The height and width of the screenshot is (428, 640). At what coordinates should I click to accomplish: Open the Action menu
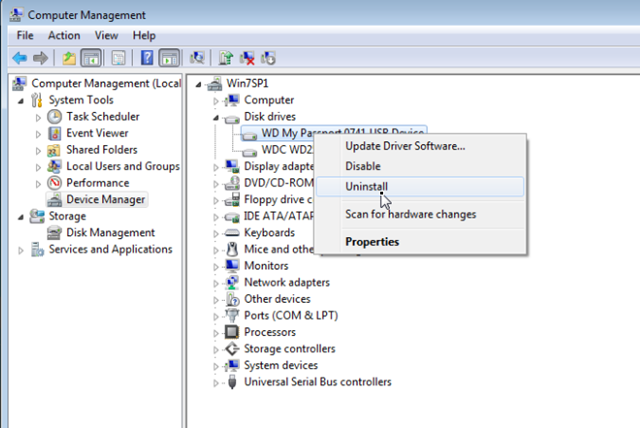[x=64, y=35]
